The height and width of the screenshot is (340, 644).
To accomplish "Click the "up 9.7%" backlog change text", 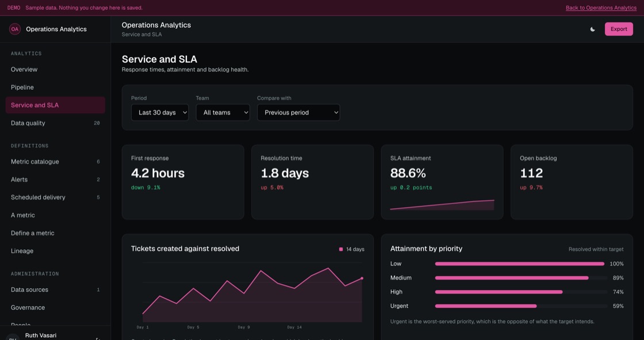I will (x=531, y=188).
